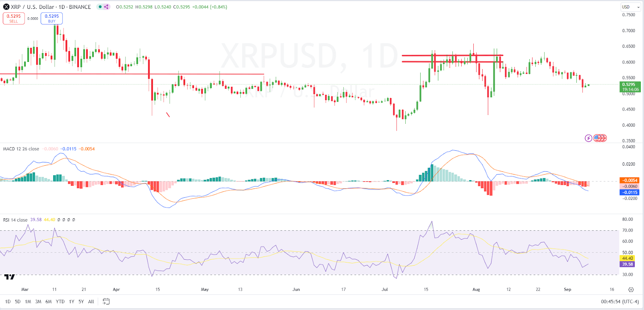
Task: Select the 1M time range
Action: click(28, 302)
